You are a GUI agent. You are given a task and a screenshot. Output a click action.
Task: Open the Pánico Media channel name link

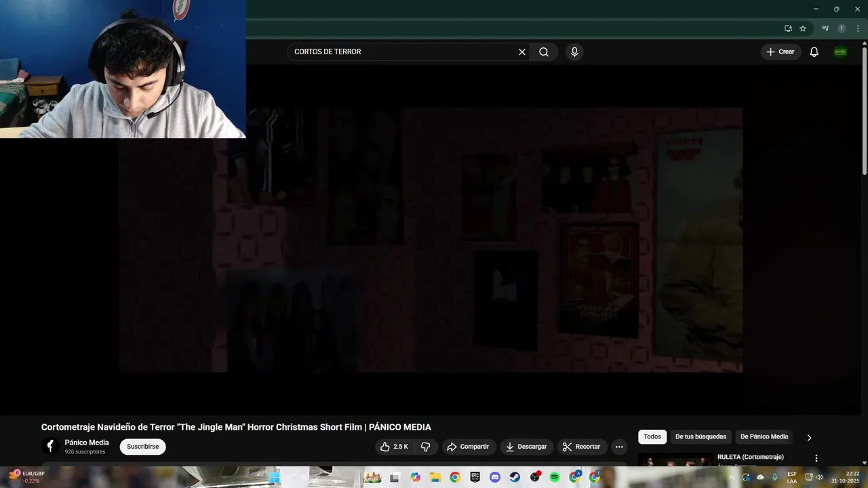(x=87, y=443)
